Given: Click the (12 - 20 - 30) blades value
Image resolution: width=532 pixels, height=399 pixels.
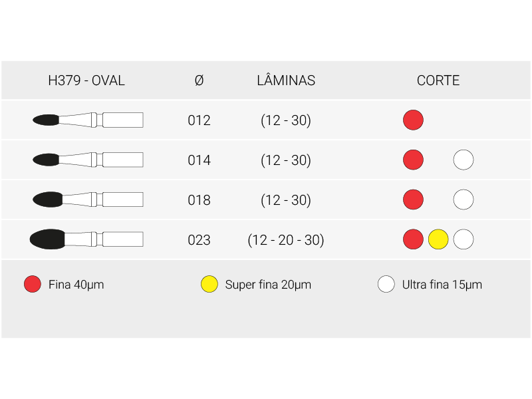Looking at the screenshot, I should coord(286,240).
